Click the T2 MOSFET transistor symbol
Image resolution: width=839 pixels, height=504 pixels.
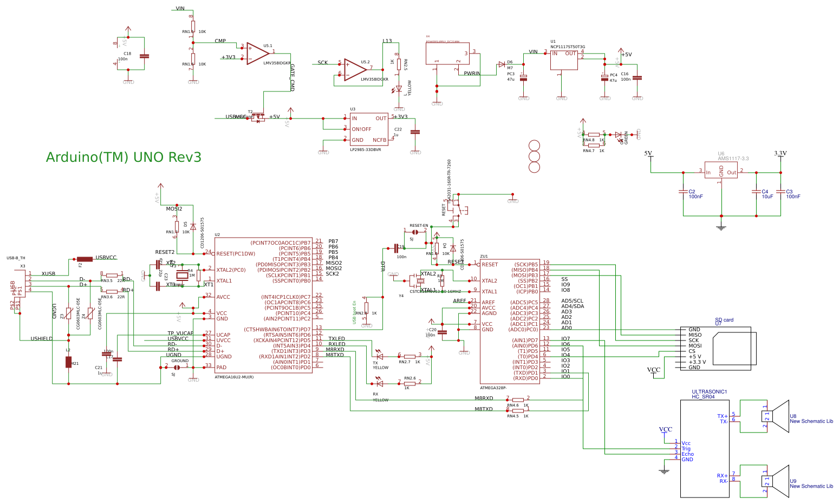[x=258, y=116]
